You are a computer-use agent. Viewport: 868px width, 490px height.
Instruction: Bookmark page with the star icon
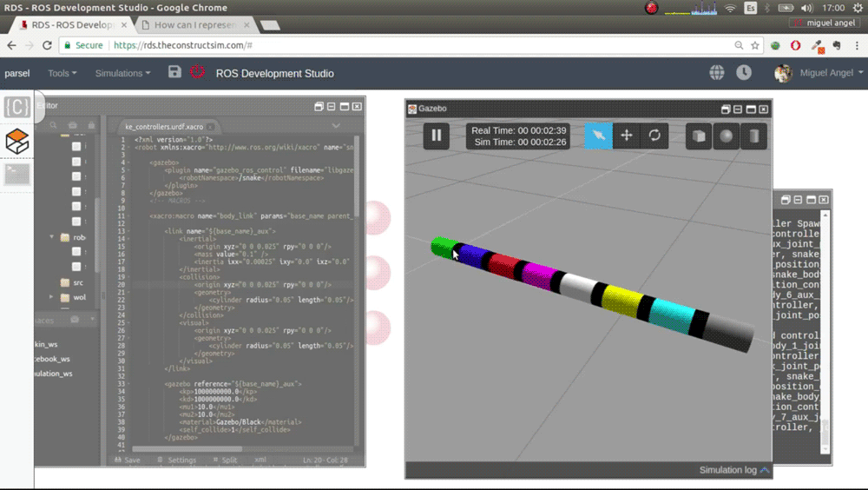tap(755, 45)
